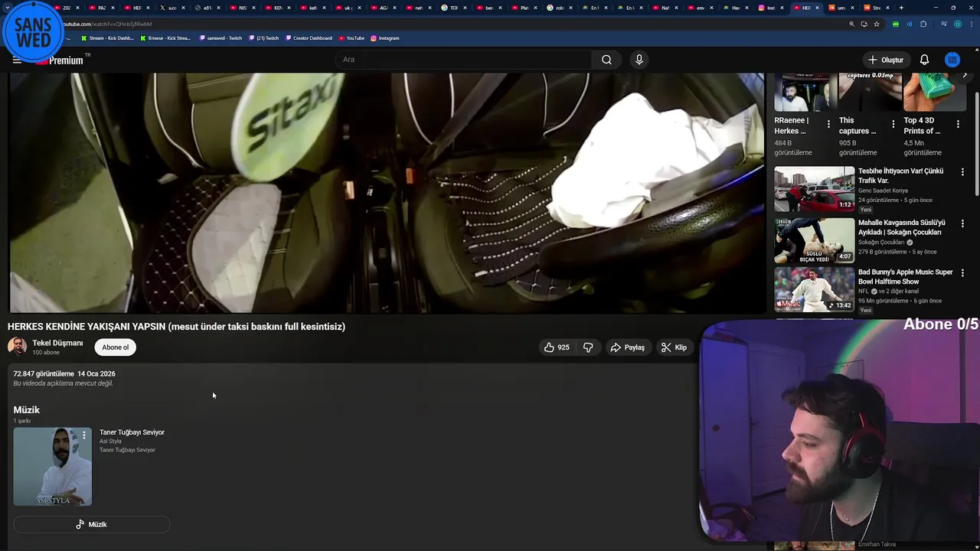The image size is (980, 551).
Task: Click the Oluştur create button
Action: (885, 60)
